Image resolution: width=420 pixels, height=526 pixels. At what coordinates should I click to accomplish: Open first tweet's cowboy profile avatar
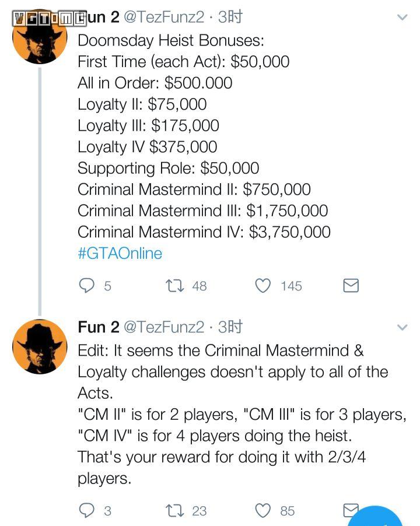click(x=40, y=38)
